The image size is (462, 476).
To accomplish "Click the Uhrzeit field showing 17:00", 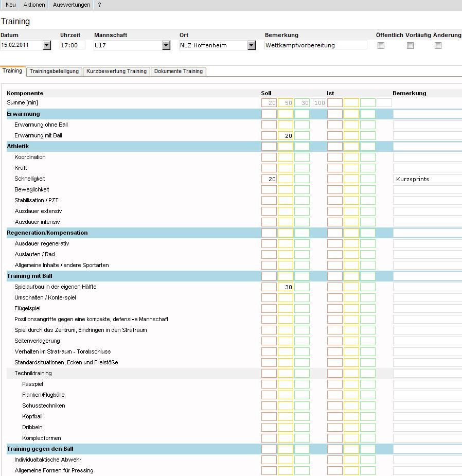I will [72, 45].
